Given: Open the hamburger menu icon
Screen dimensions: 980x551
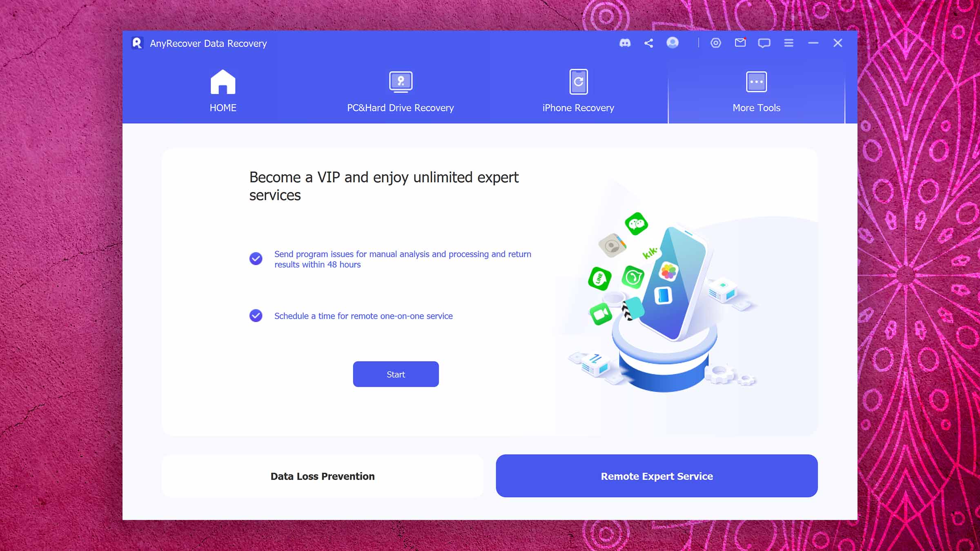Looking at the screenshot, I should 788,43.
